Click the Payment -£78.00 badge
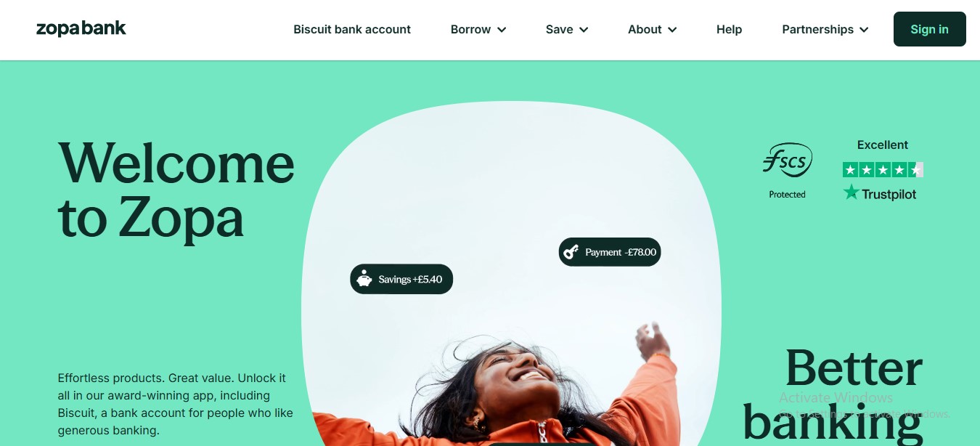Screen dimensions: 980x446 click(610, 252)
